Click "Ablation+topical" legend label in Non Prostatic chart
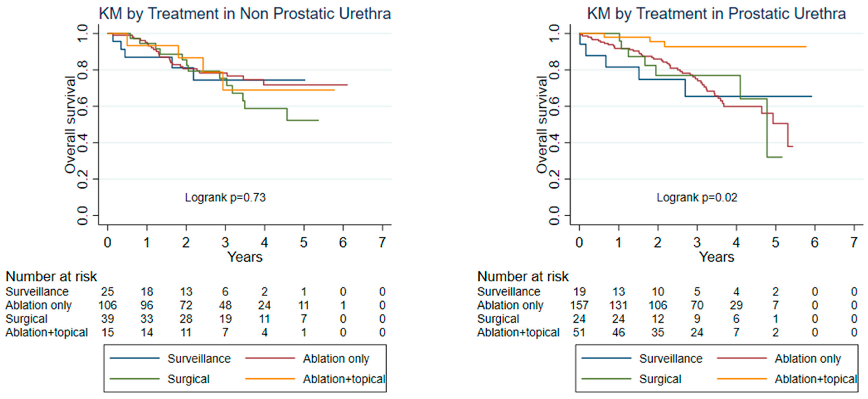Viewport: 868px width, 399px height. (x=344, y=379)
